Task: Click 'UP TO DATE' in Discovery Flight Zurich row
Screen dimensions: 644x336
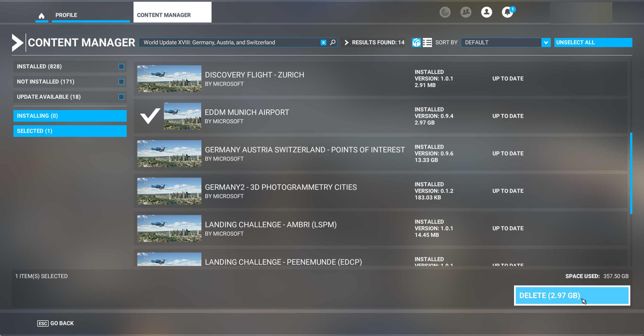Action: click(508, 79)
